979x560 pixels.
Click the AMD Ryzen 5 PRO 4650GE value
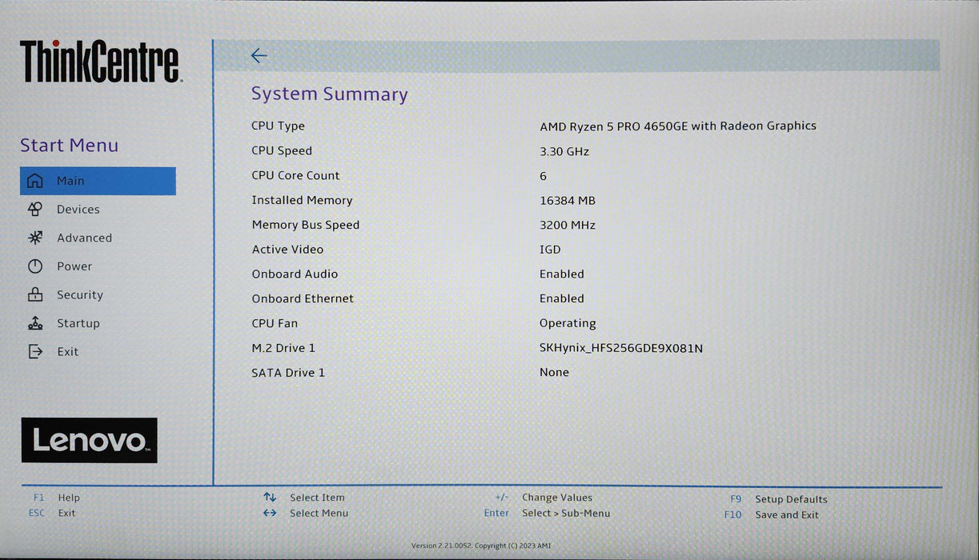pyautogui.click(x=678, y=126)
